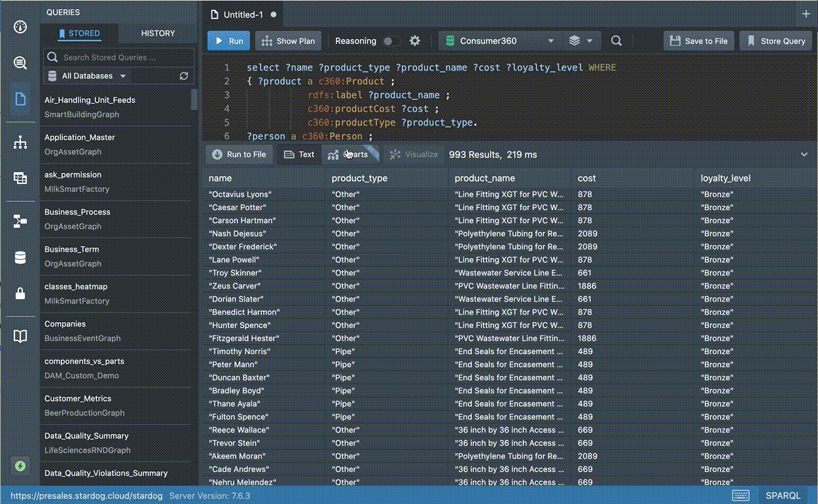The image size is (818, 504).
Task: Select the "Akeem Moran" name cell
Action: coord(264,456)
